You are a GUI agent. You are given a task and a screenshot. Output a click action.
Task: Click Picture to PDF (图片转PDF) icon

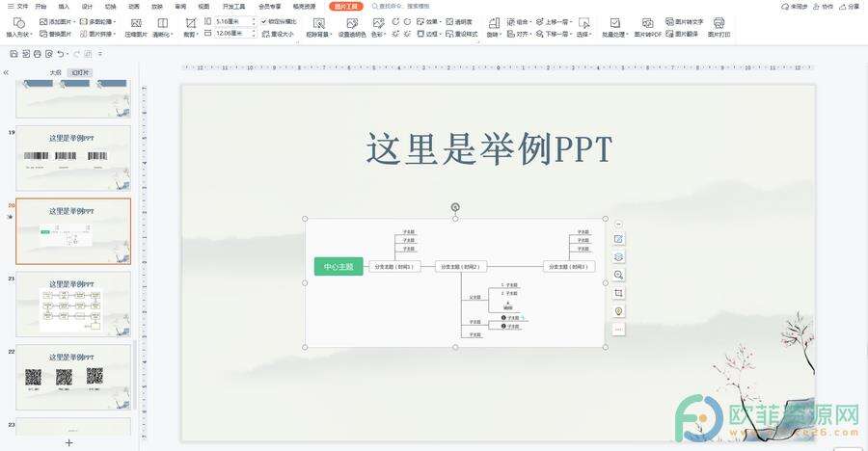(648, 23)
